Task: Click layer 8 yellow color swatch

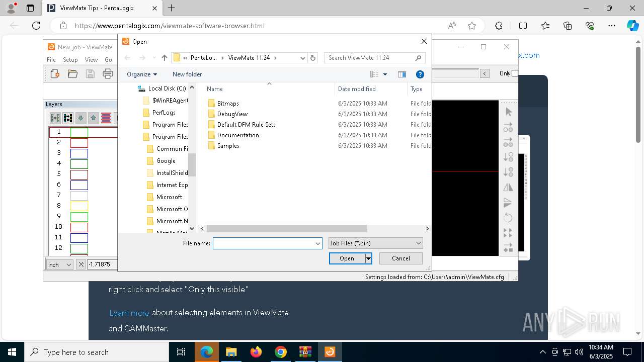Action: pyautogui.click(x=79, y=206)
